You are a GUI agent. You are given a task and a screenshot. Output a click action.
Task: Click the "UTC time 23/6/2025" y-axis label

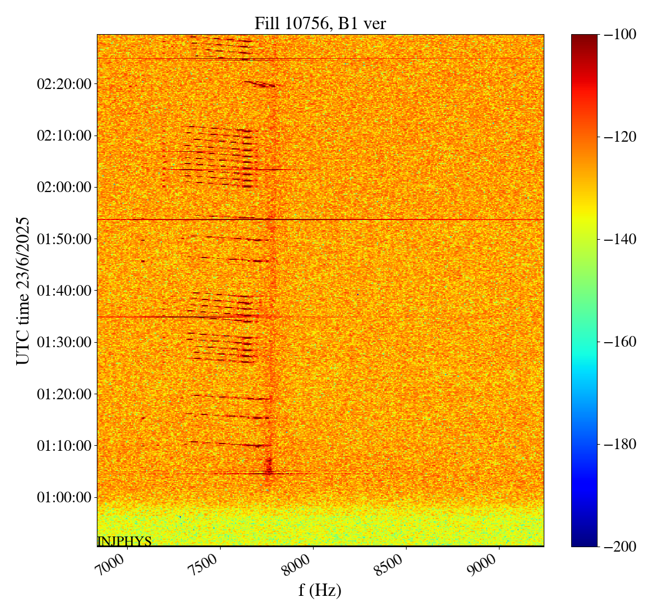click(x=23, y=291)
